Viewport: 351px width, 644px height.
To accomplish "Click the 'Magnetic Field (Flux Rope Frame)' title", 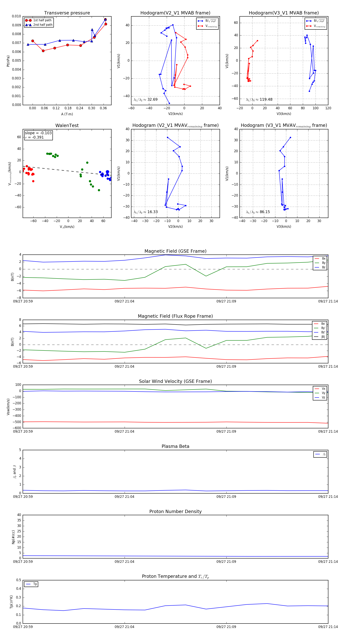I will point(175,316).
